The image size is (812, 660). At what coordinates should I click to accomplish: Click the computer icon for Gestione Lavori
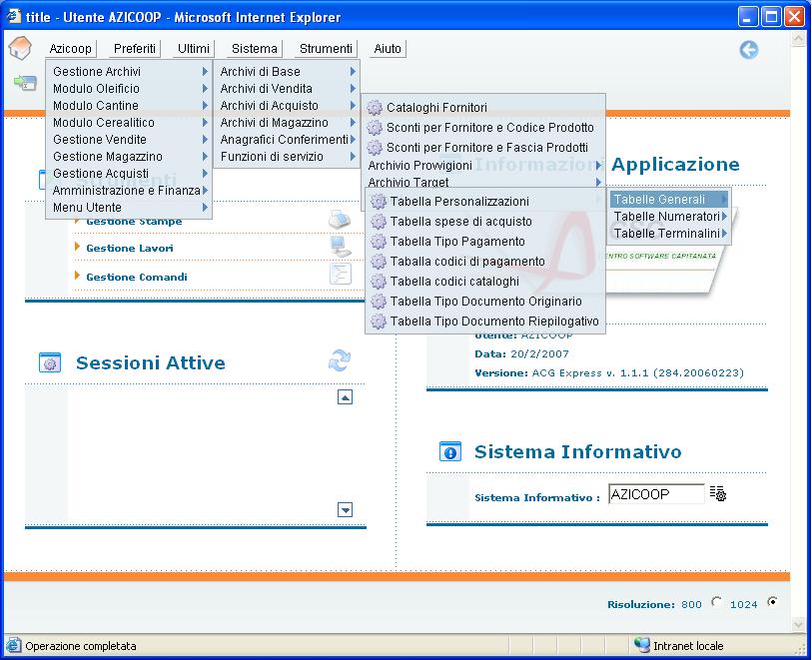coord(341,247)
